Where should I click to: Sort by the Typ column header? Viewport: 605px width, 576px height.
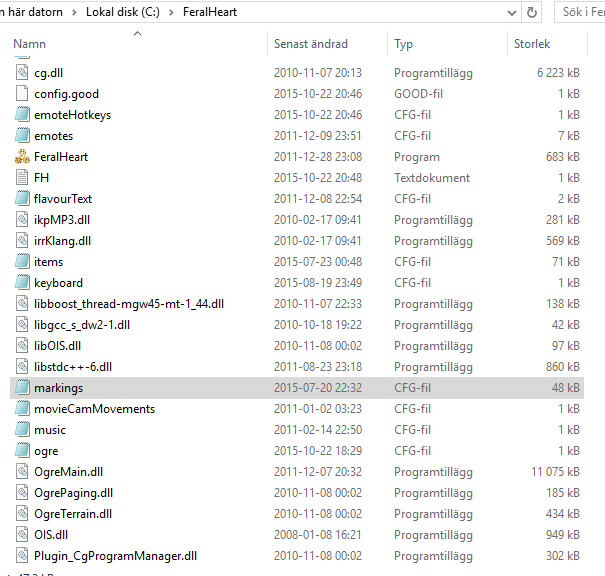pyautogui.click(x=403, y=44)
